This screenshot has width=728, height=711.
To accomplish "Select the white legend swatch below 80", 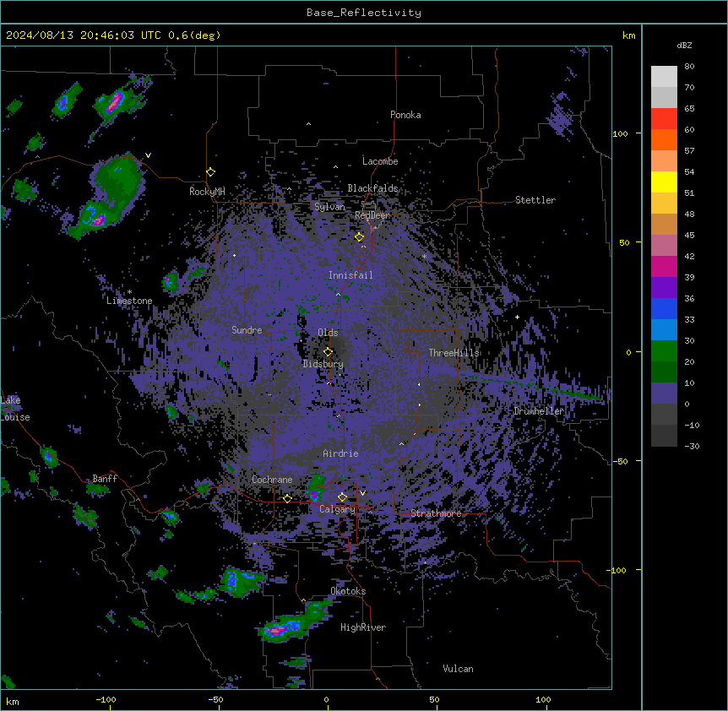I will coord(664,76).
